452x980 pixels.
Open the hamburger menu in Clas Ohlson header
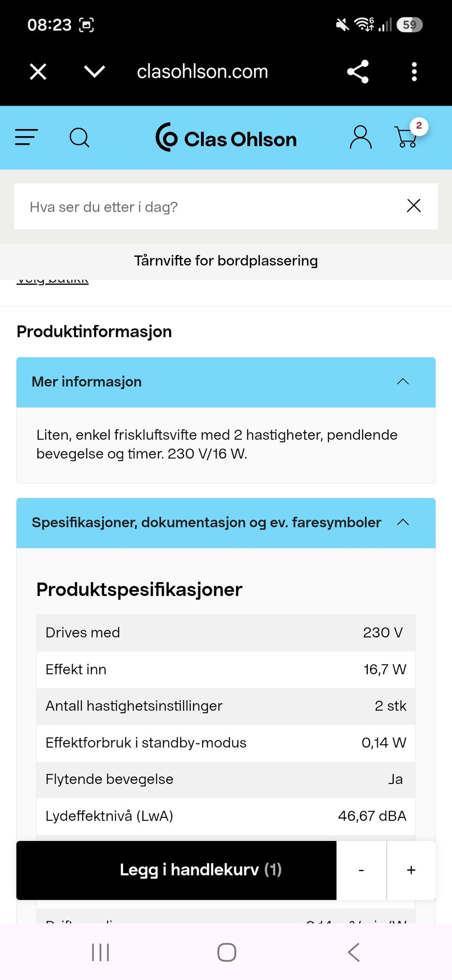tap(26, 138)
